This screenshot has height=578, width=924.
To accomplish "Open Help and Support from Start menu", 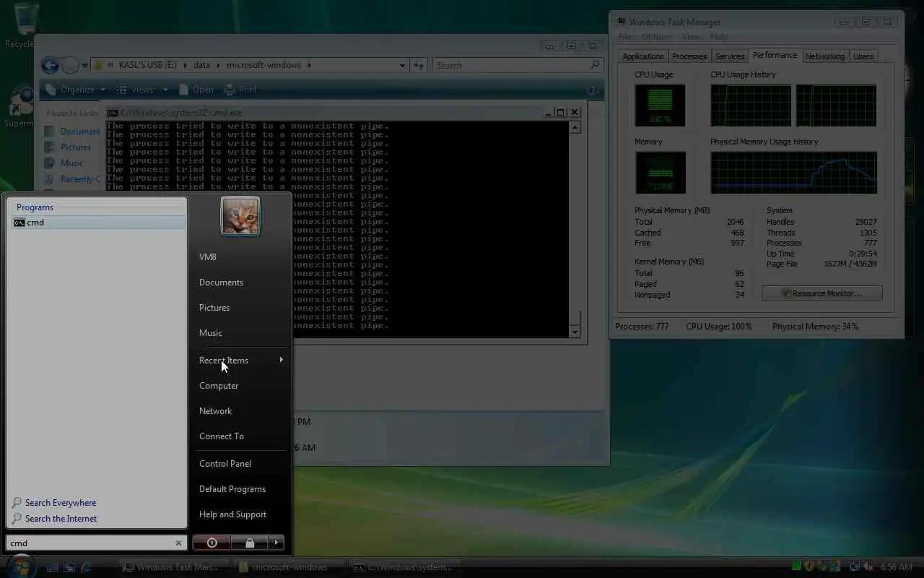I will [232, 514].
